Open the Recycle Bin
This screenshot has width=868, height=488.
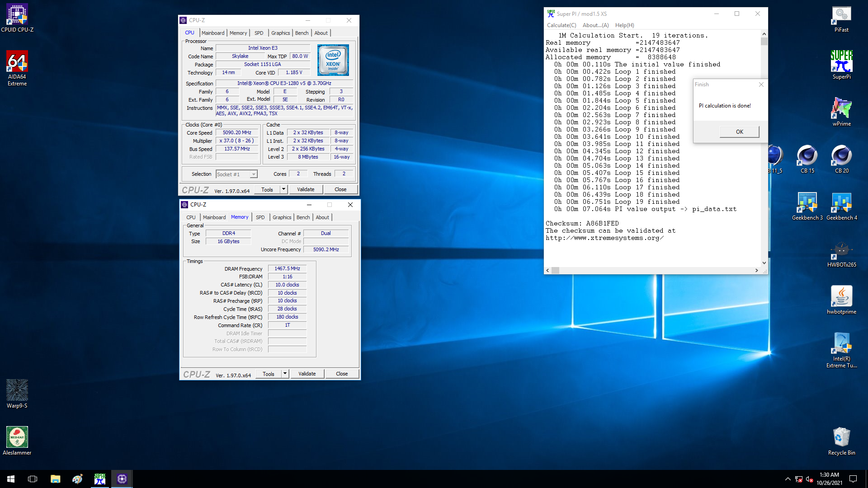[x=841, y=441]
